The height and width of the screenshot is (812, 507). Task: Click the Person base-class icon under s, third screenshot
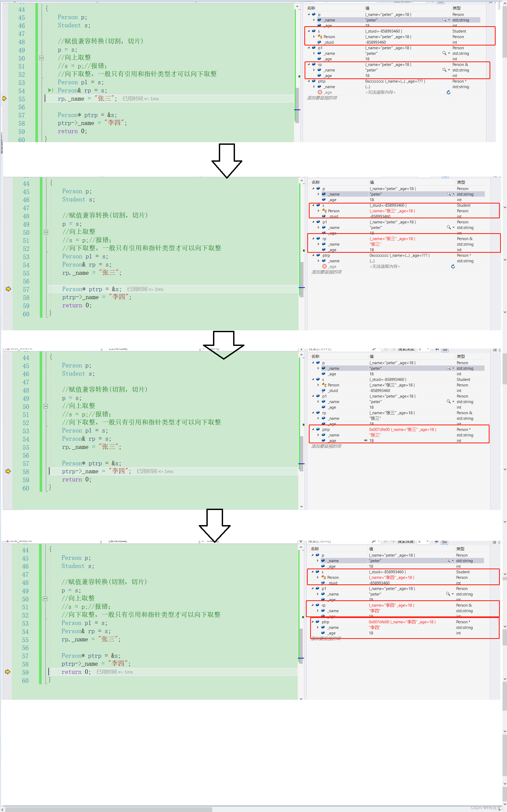pyautogui.click(x=324, y=385)
